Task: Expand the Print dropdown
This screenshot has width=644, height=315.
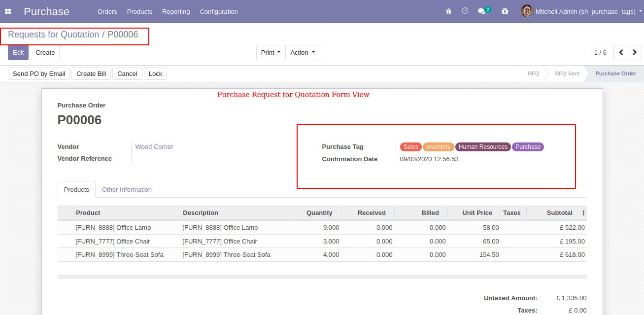Action: pos(271,53)
